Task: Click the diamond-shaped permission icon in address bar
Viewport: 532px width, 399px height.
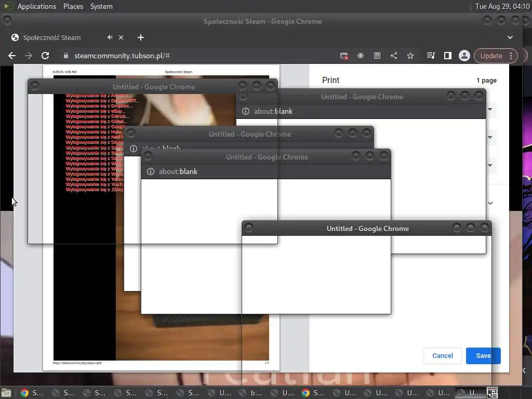Action: pos(361,56)
